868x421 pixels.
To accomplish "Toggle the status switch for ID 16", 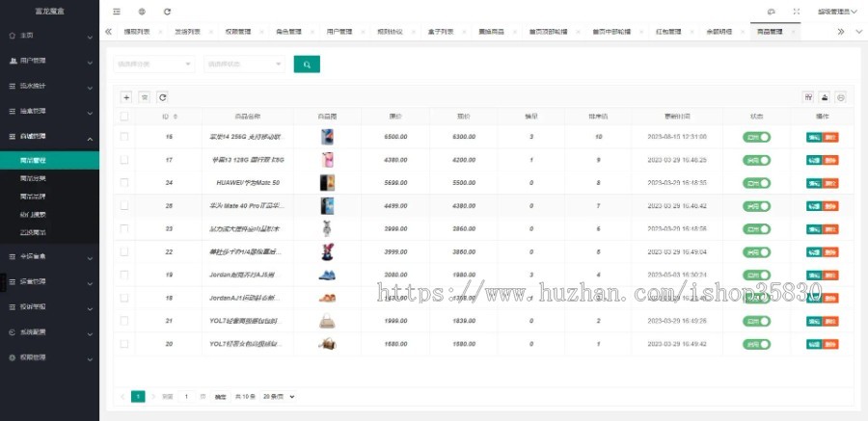I will pos(756,137).
